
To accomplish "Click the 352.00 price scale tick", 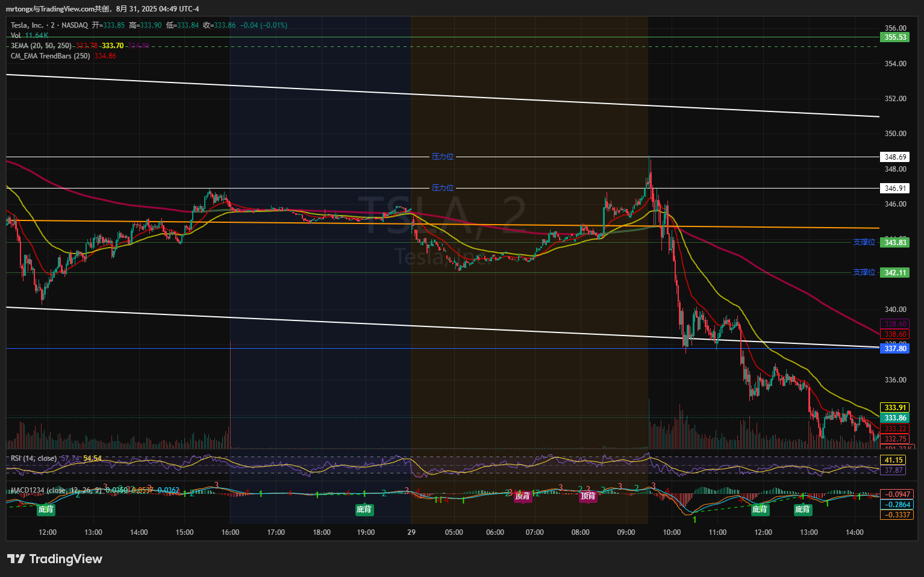I will (895, 99).
